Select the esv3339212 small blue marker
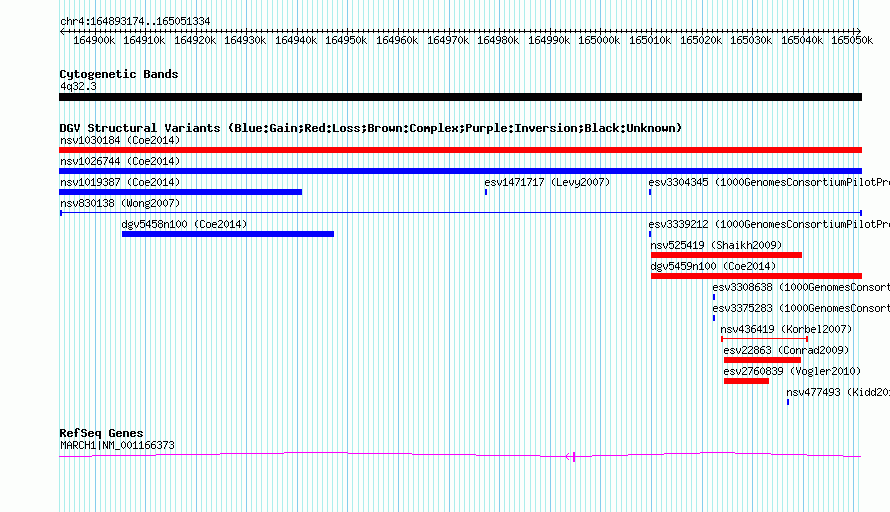 [x=650, y=234]
